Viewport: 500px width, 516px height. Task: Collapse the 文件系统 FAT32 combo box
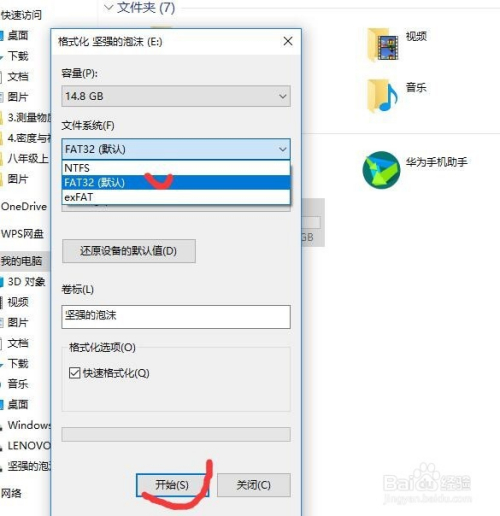[176, 149]
